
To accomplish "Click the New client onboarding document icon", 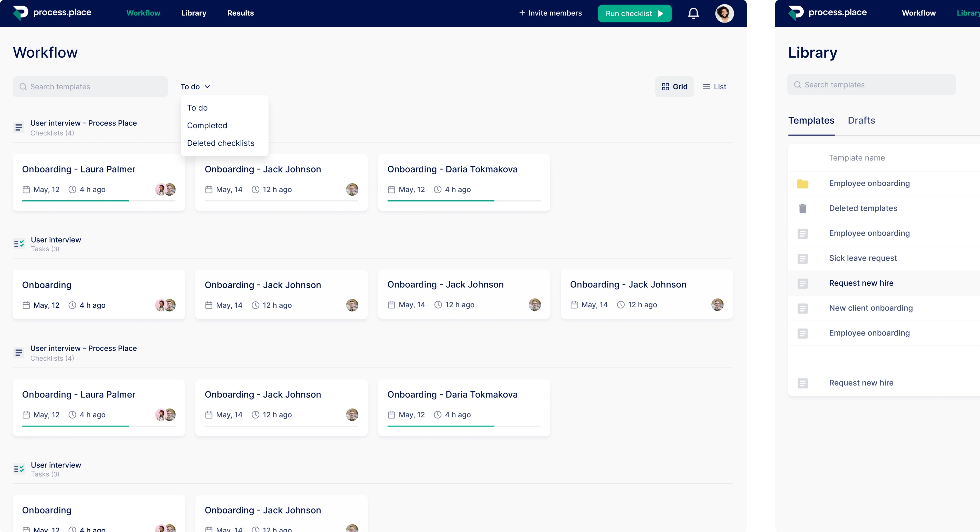I will tap(802, 308).
